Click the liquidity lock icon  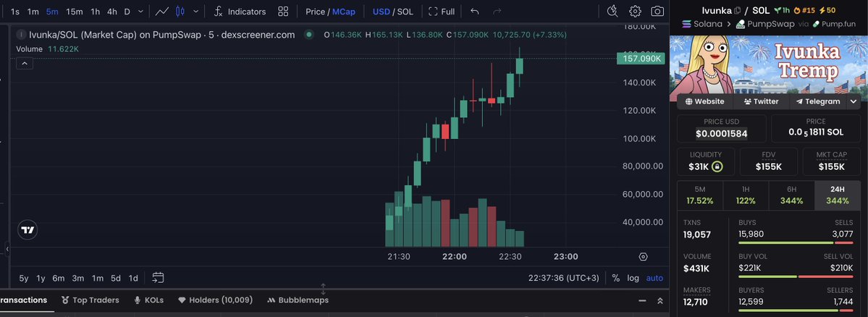click(x=717, y=166)
